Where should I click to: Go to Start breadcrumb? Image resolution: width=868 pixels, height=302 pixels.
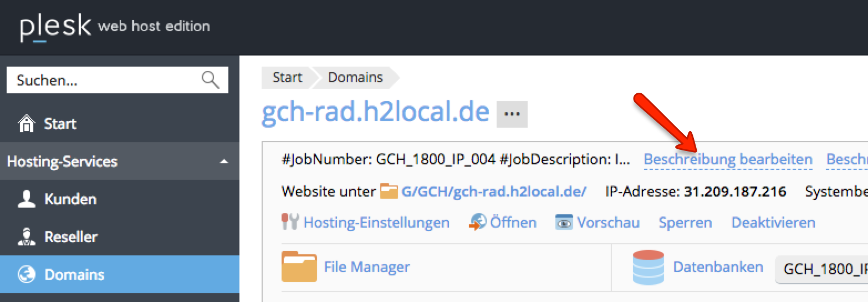pyautogui.click(x=287, y=78)
